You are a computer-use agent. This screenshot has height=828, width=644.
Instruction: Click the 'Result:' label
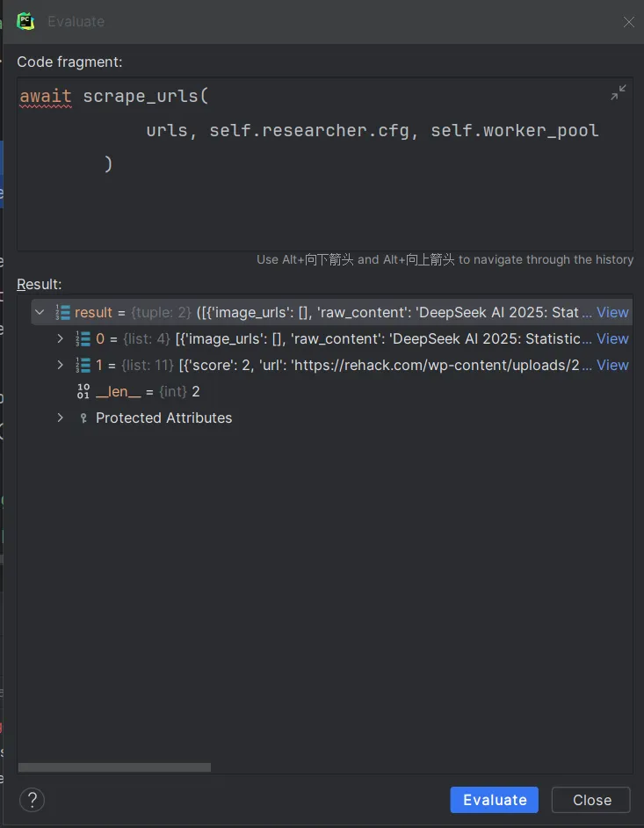coord(39,285)
